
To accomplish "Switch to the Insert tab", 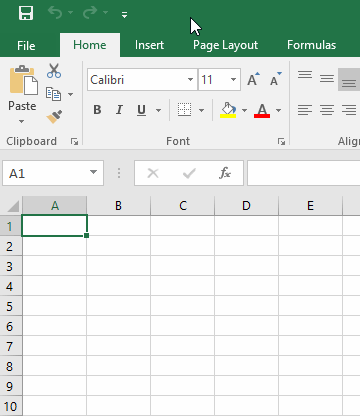I will [149, 45].
